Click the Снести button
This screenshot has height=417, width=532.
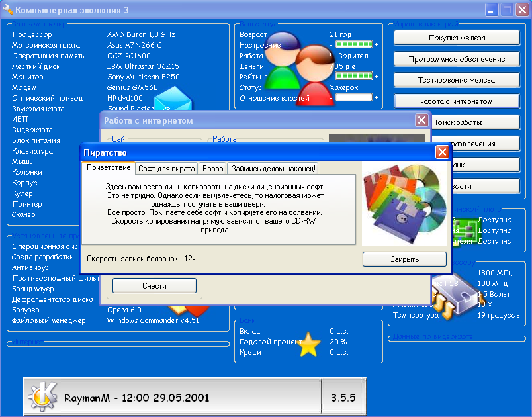point(154,286)
